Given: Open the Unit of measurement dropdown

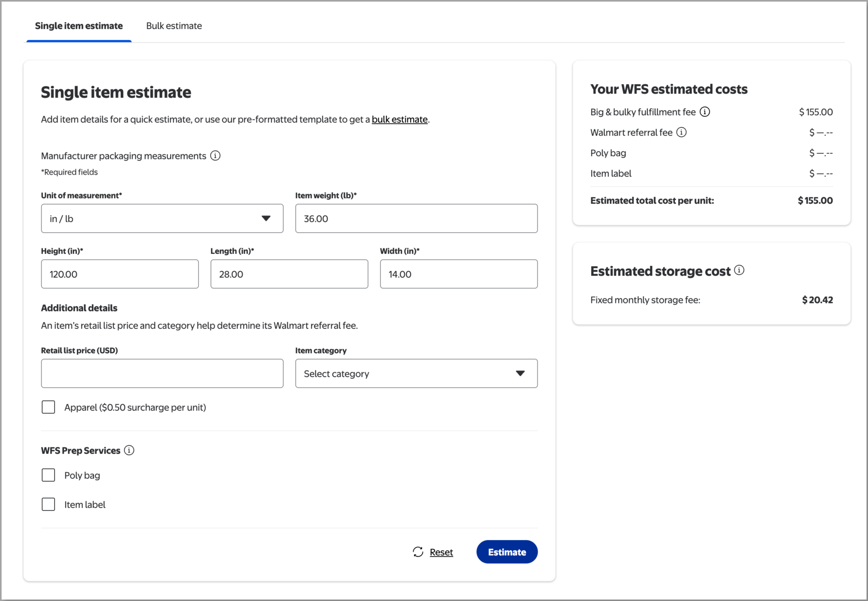Looking at the screenshot, I should point(162,218).
